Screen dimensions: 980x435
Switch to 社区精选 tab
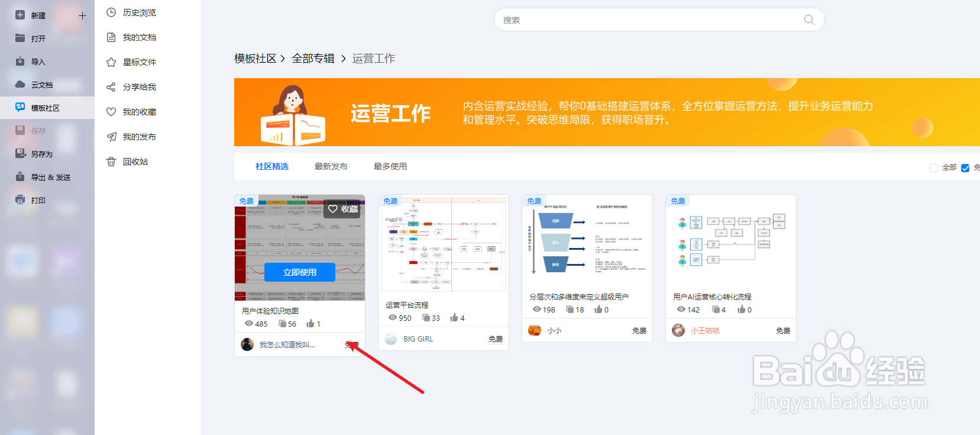click(272, 166)
